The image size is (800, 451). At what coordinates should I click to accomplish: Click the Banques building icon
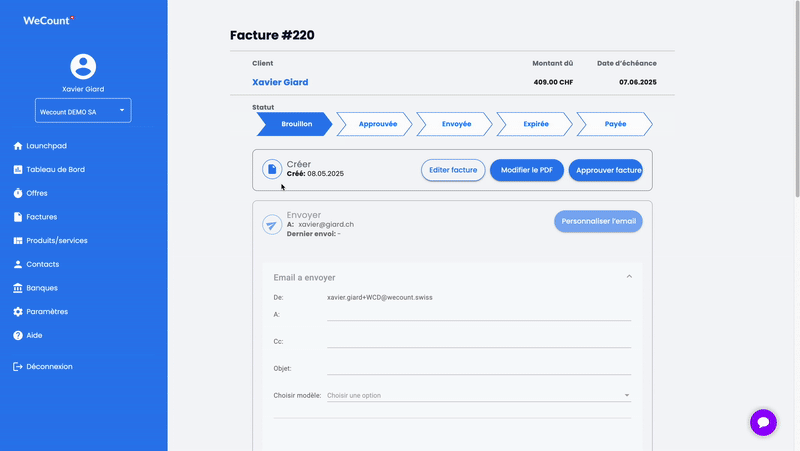(x=18, y=288)
